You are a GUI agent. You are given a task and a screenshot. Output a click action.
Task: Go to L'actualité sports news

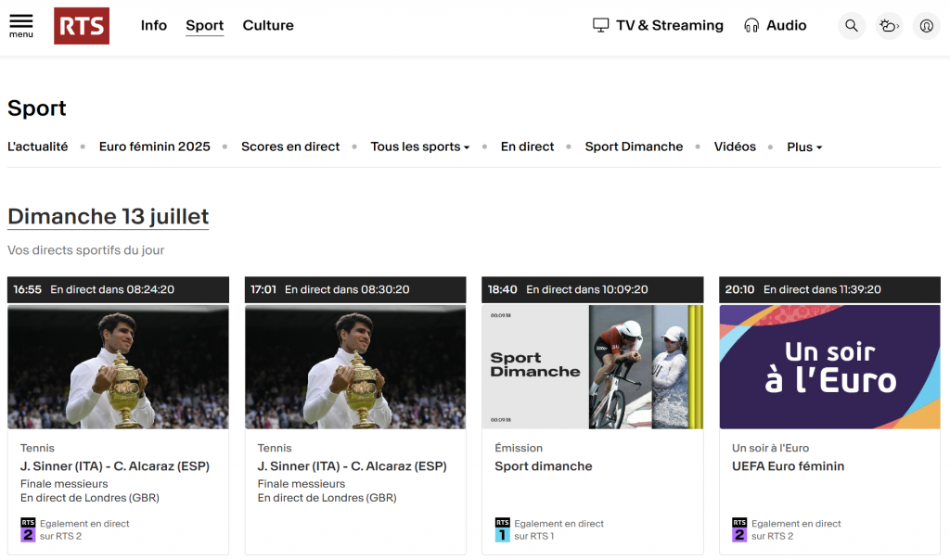(37, 146)
